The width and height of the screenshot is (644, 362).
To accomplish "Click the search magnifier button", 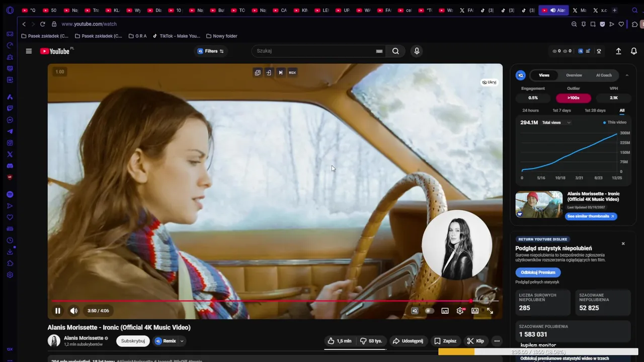I will point(395,51).
